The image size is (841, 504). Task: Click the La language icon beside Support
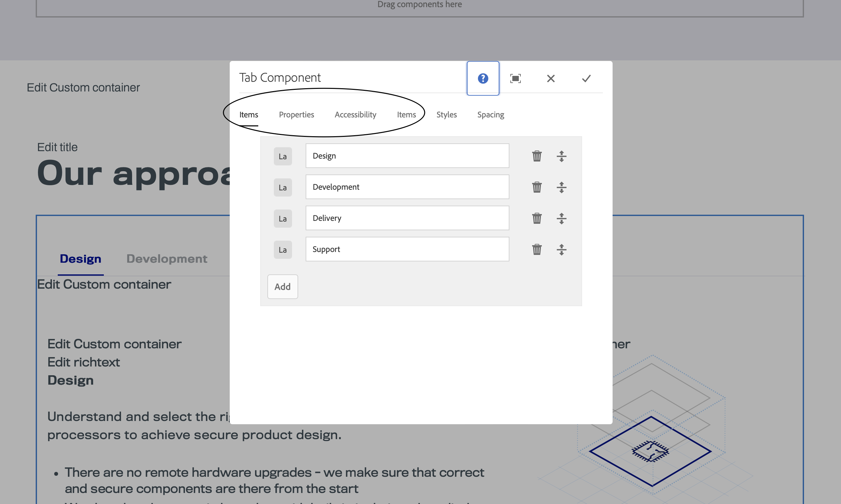(283, 250)
